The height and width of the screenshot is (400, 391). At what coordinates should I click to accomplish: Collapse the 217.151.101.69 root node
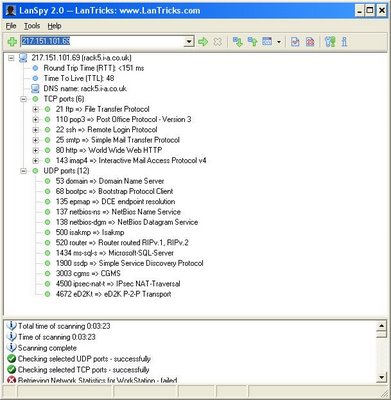pyautogui.click(x=11, y=58)
